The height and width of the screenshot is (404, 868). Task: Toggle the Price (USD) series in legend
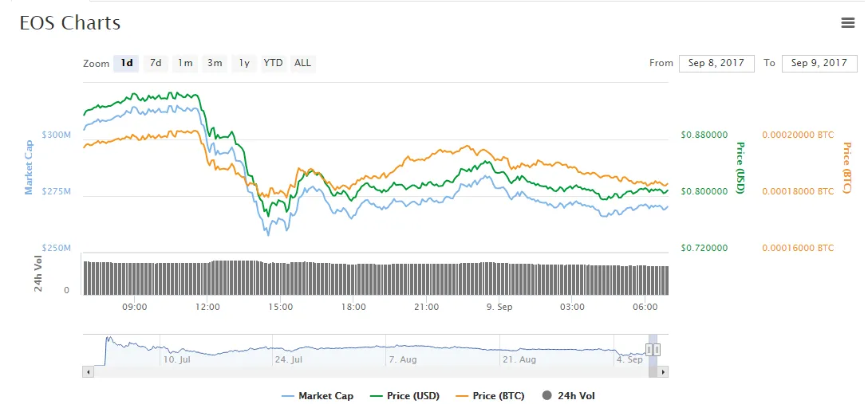(404, 396)
